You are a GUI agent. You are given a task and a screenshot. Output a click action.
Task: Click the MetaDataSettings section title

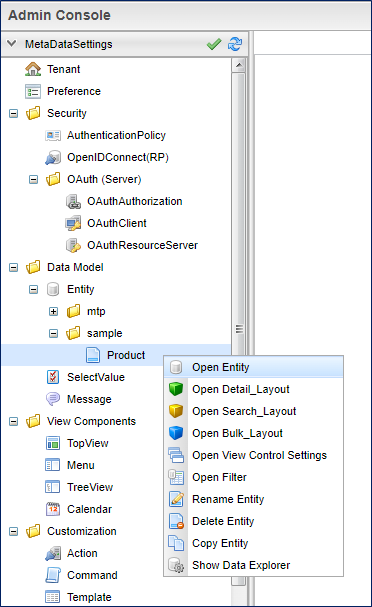point(69,44)
